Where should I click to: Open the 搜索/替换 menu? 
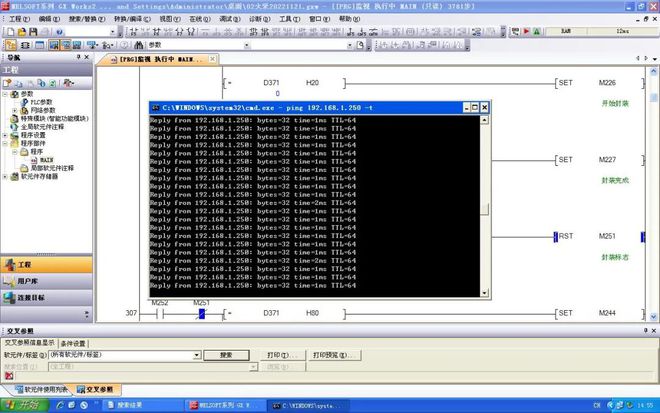[87, 19]
